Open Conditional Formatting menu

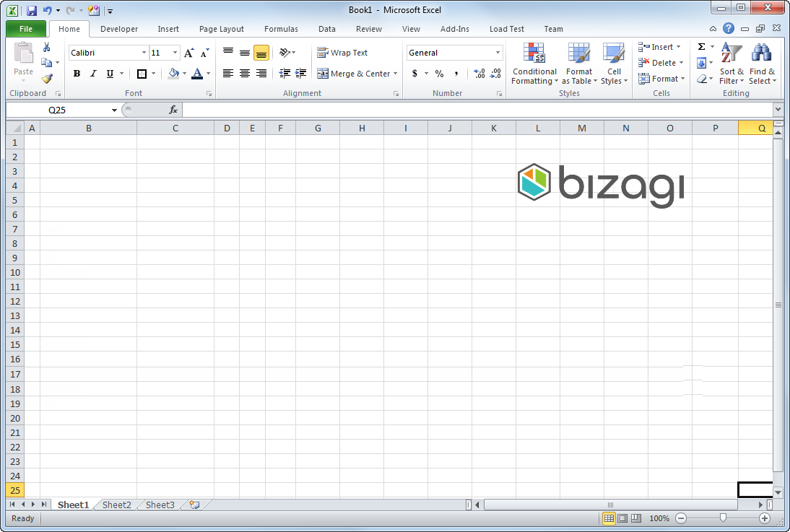pyautogui.click(x=534, y=64)
